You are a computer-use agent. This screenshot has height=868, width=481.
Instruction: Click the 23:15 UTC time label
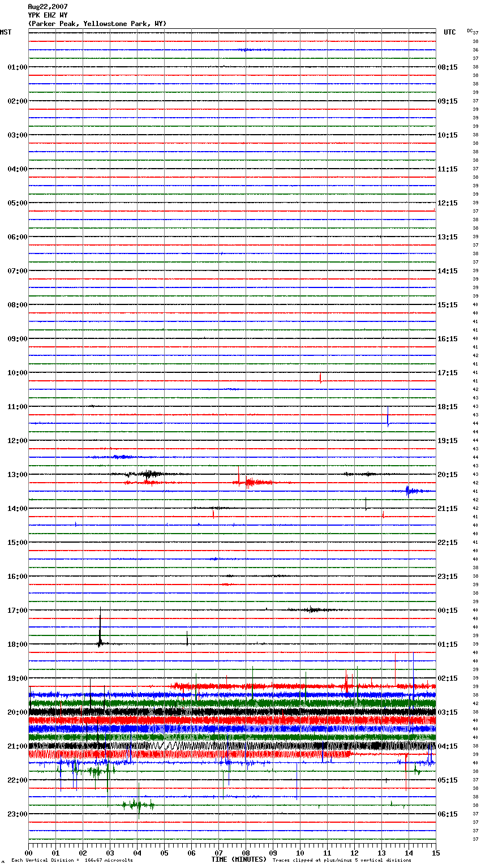448,577
